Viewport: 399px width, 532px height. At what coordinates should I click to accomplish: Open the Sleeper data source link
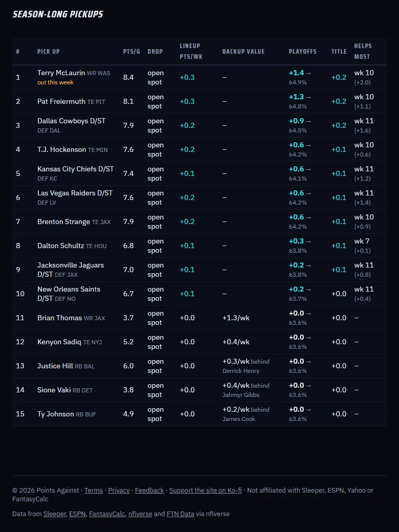point(55,514)
